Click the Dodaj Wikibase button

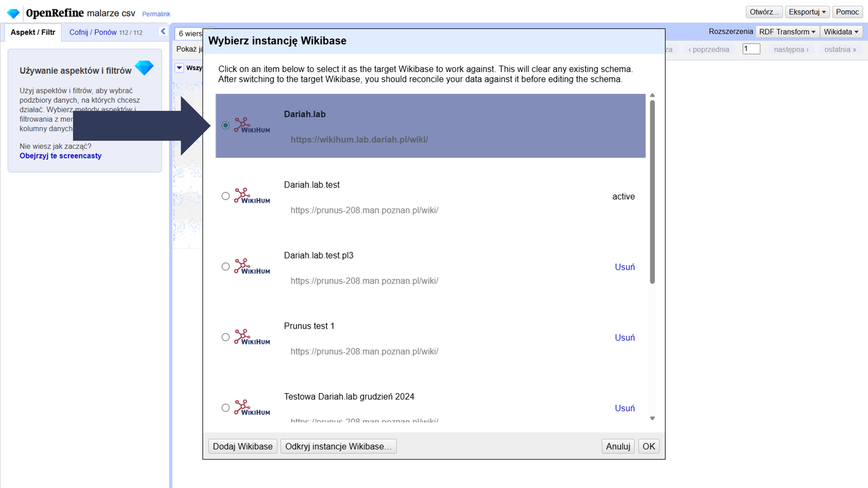pos(243,446)
